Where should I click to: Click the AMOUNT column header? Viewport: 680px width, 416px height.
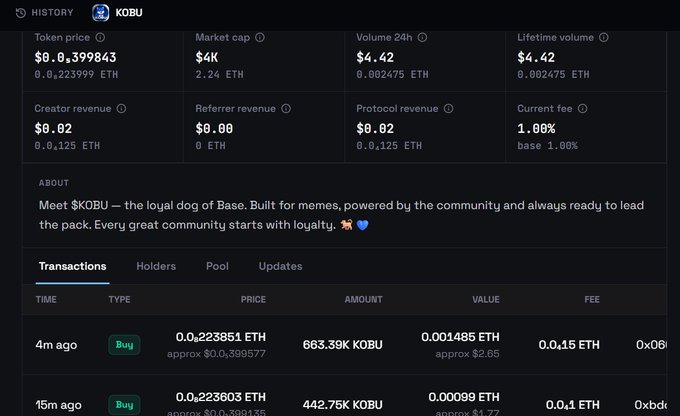tap(363, 299)
